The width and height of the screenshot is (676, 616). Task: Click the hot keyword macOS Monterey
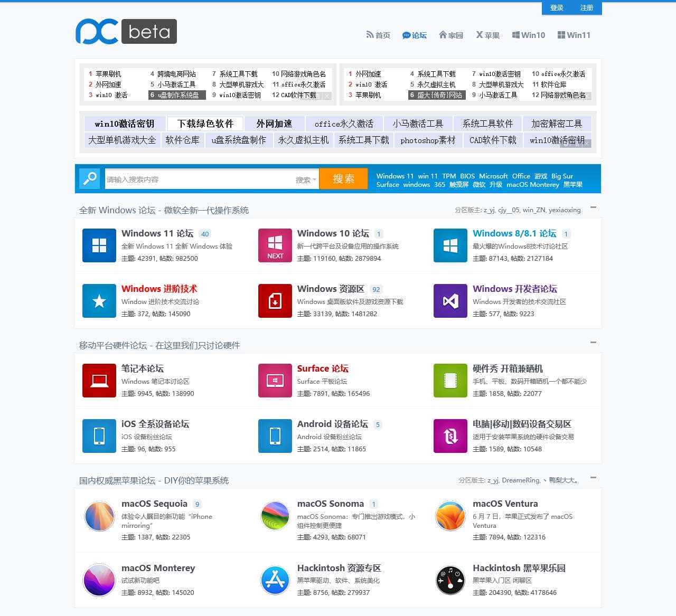[x=533, y=185]
